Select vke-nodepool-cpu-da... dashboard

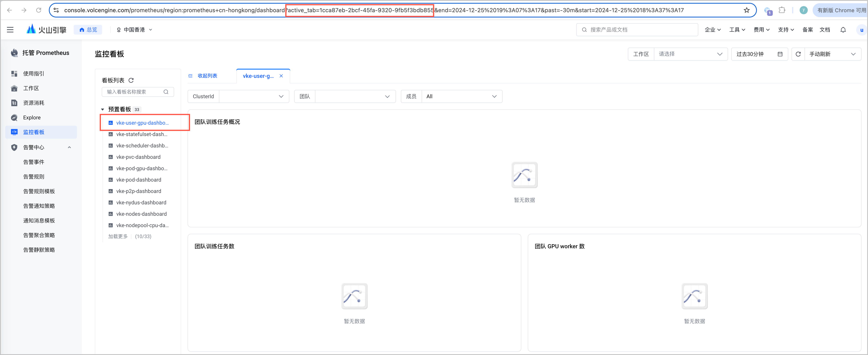(x=142, y=225)
